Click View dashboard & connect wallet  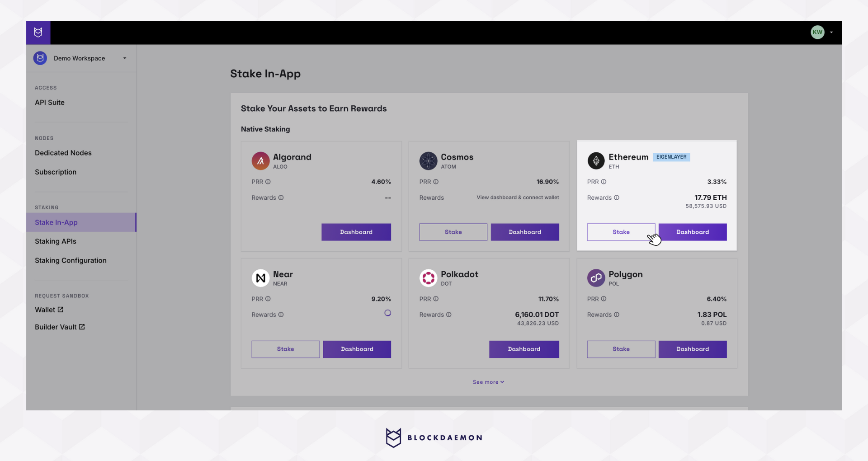518,198
